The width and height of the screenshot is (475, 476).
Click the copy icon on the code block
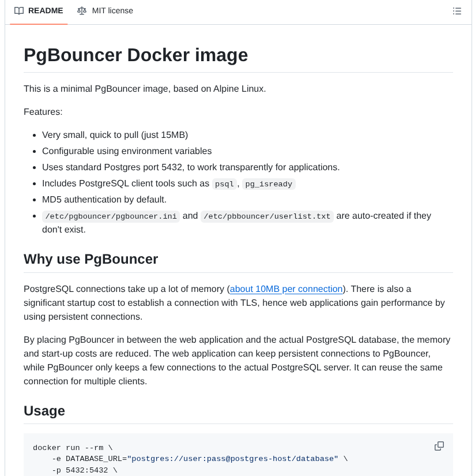coord(439,446)
